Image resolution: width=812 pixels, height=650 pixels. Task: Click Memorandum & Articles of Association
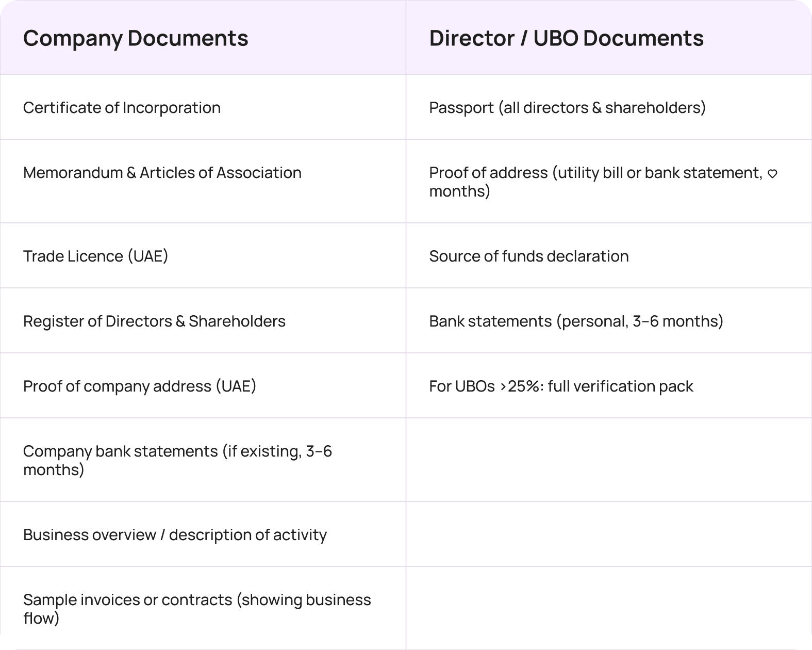(x=162, y=172)
